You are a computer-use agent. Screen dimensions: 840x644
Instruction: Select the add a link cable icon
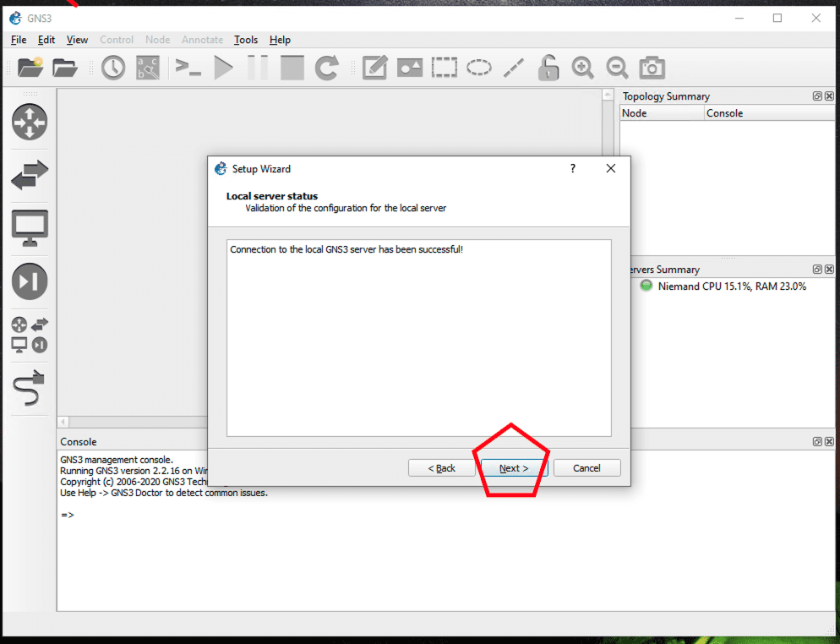pos(30,389)
